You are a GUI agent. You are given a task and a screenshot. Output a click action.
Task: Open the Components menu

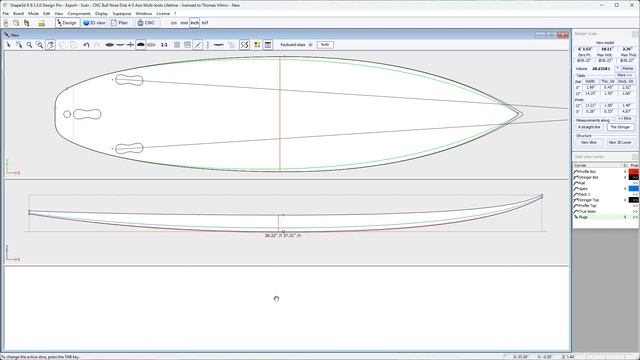79,13
